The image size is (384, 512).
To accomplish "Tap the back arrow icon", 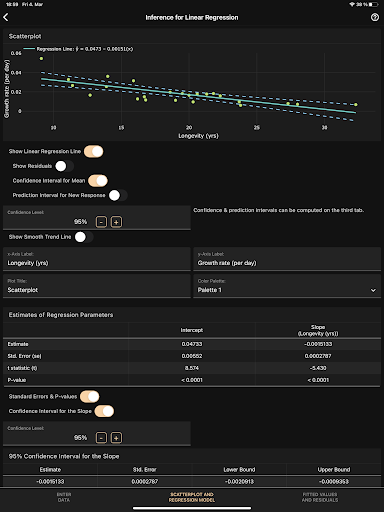I will tap(6, 17).
